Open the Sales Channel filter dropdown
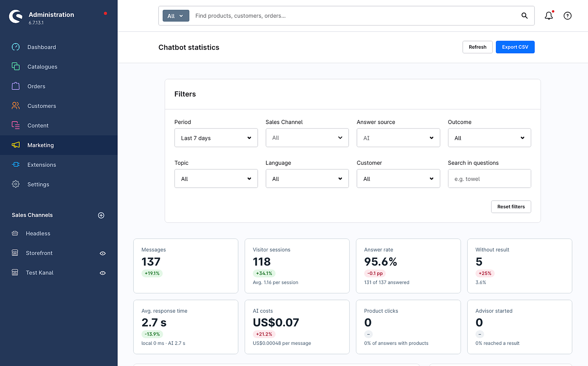This screenshot has height=366, width=588. point(307,138)
